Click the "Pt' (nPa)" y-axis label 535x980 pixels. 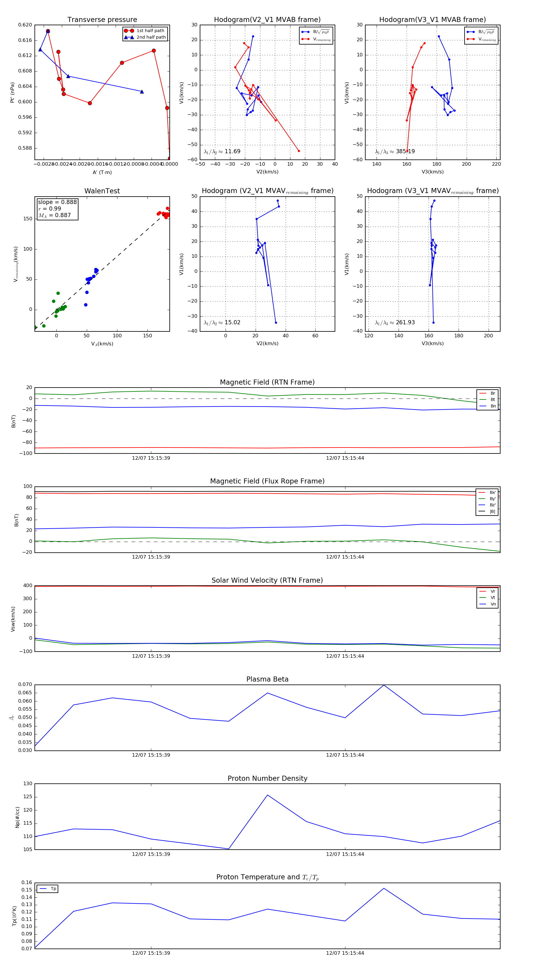click(x=12, y=92)
